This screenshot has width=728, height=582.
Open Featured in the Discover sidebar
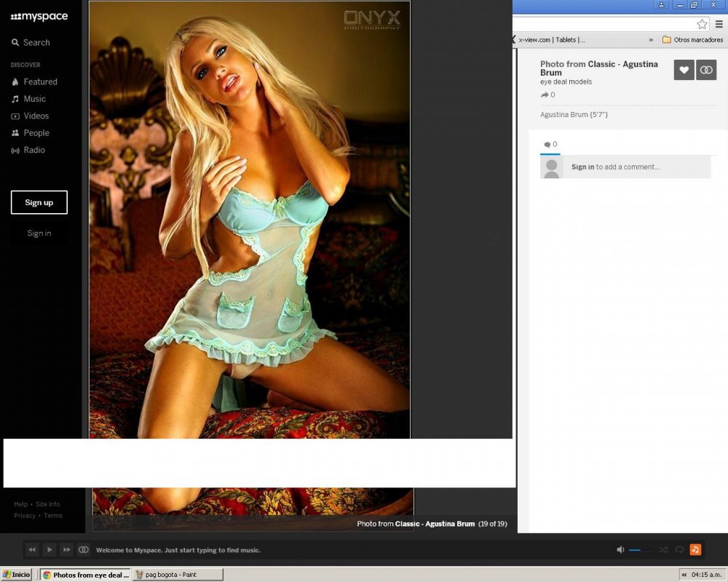(40, 82)
